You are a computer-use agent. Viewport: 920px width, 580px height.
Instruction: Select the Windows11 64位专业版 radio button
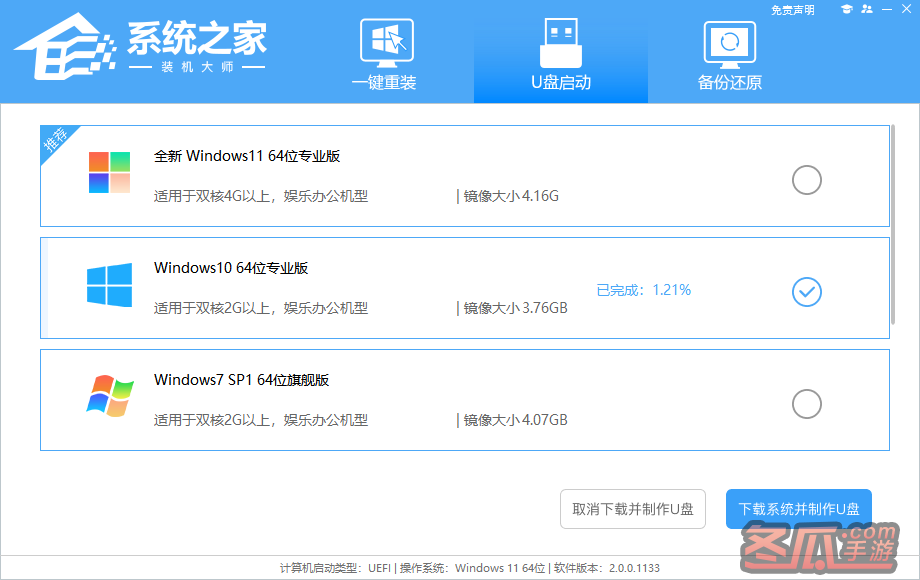coord(806,180)
